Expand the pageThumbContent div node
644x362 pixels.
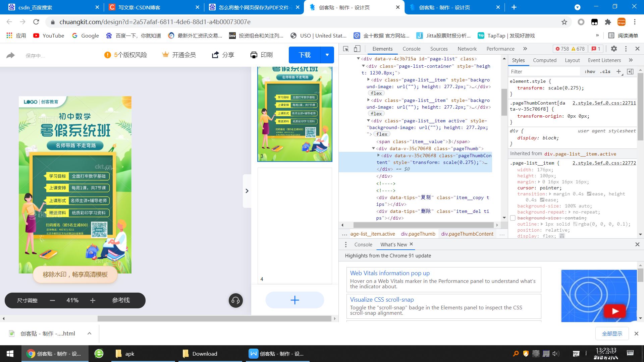coord(378,156)
